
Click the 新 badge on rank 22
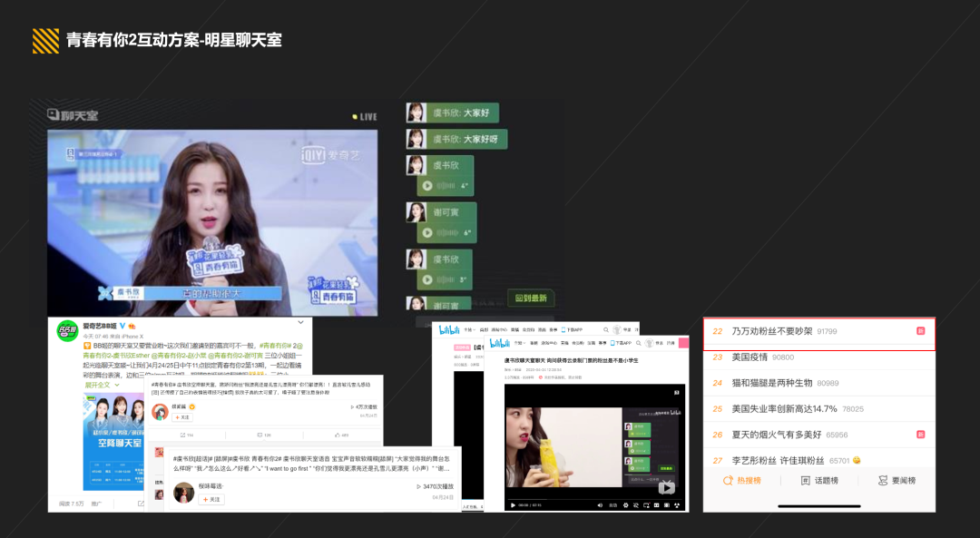(x=921, y=331)
